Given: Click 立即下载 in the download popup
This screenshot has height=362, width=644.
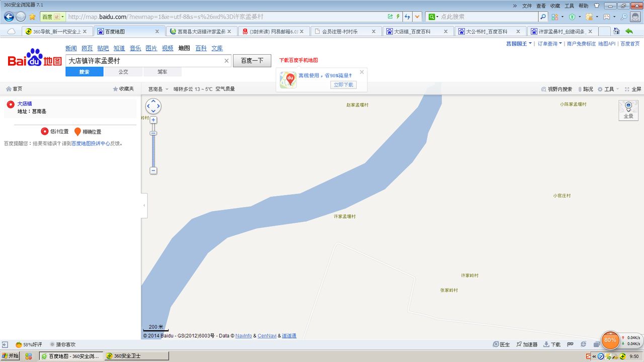Looking at the screenshot, I should pyautogui.click(x=343, y=84).
